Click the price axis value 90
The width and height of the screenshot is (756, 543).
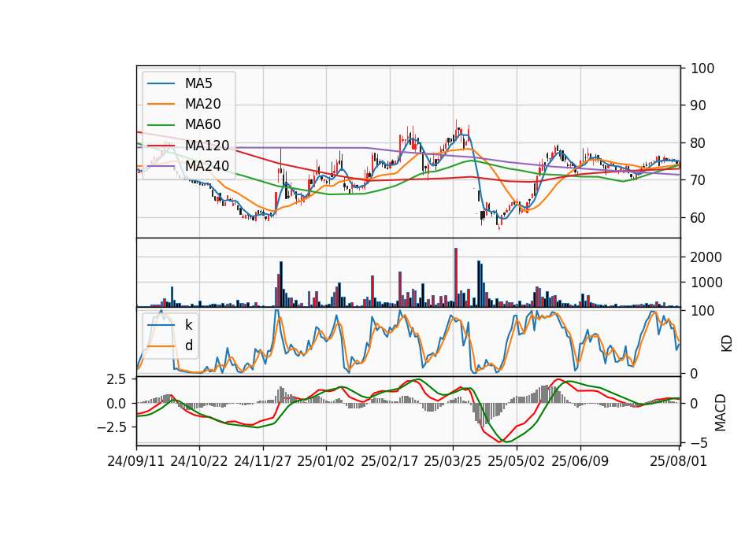pyautogui.click(x=699, y=105)
